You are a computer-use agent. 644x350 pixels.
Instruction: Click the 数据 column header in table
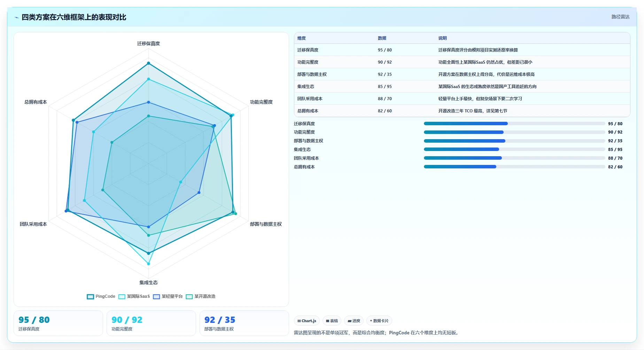click(382, 38)
